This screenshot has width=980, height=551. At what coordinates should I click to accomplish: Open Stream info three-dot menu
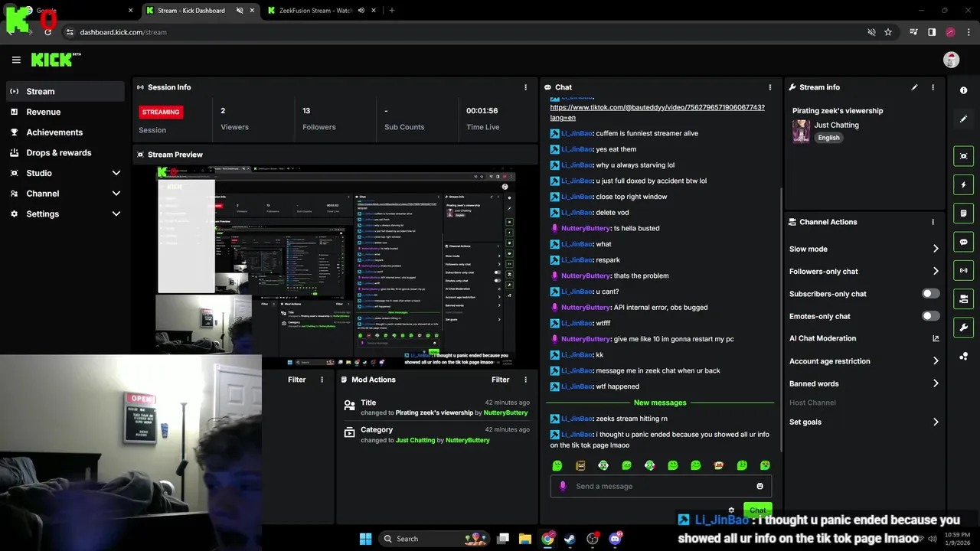(933, 87)
